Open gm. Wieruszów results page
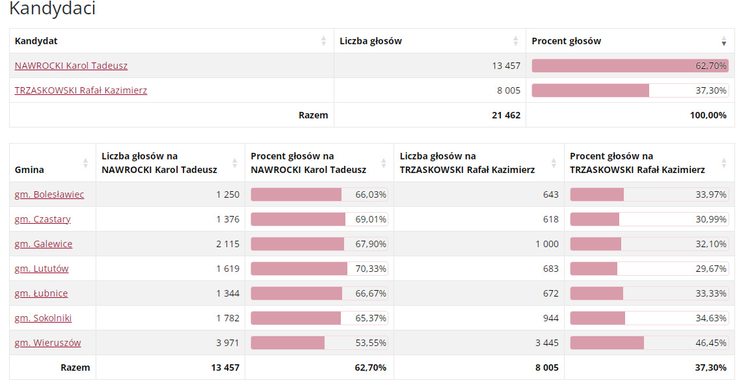750x387 pixels. point(48,343)
